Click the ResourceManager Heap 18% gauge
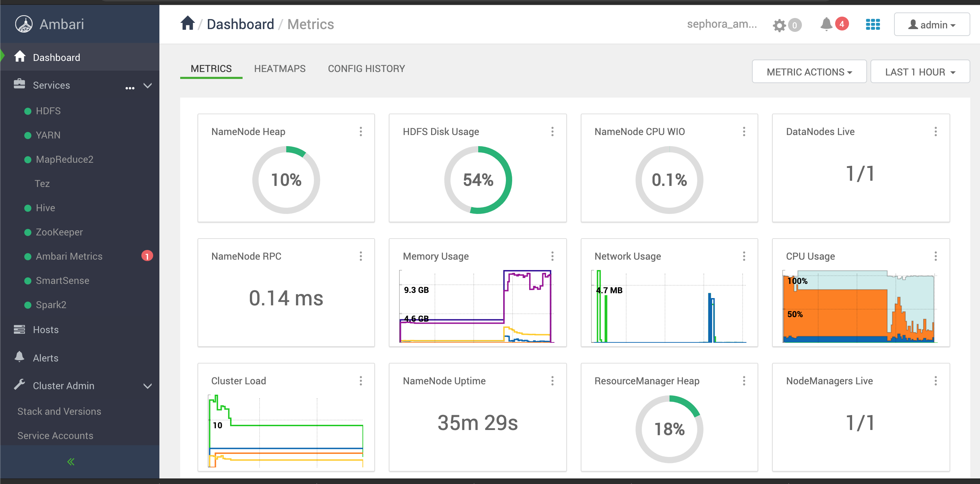Viewport: 980px width, 484px height. click(669, 429)
